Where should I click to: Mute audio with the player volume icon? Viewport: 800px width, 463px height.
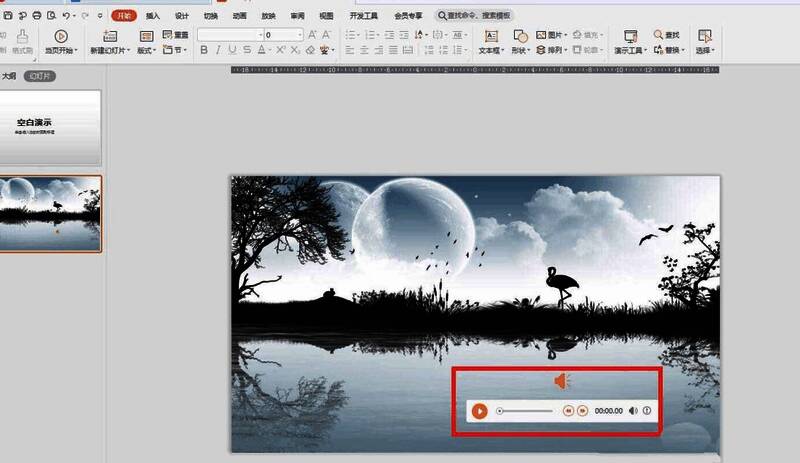pos(633,411)
